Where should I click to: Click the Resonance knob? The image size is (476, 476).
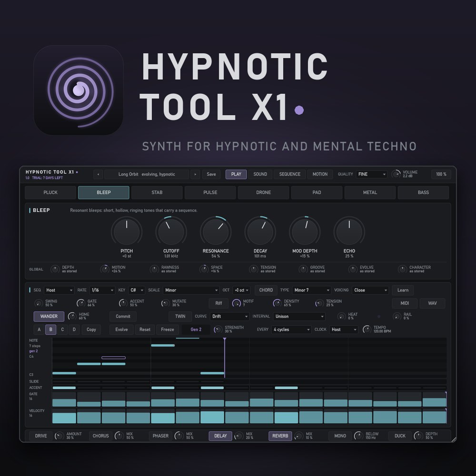point(216,232)
